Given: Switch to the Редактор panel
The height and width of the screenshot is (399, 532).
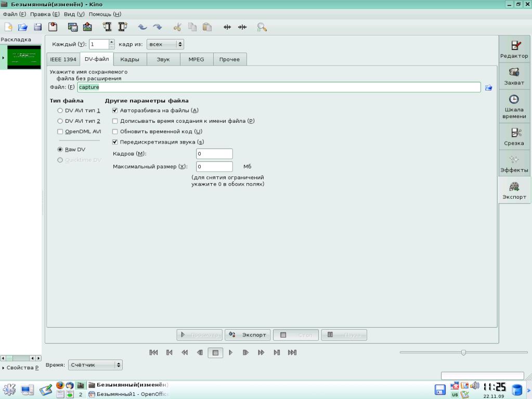Looking at the screenshot, I should pyautogui.click(x=514, y=49).
